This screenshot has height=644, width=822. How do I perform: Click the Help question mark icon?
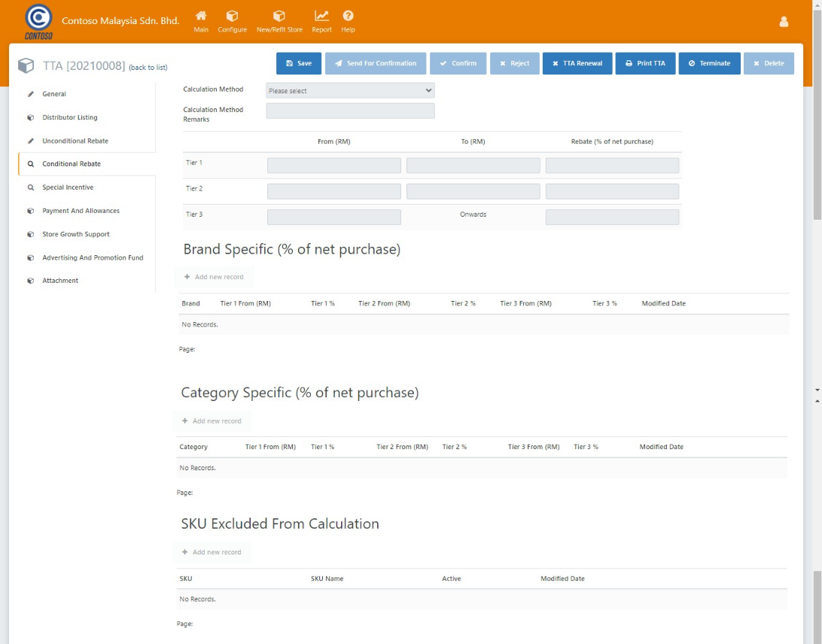pyautogui.click(x=348, y=17)
